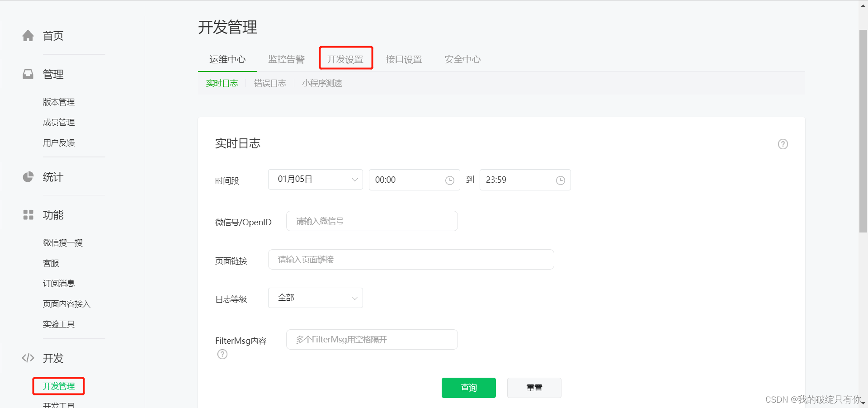The height and width of the screenshot is (408, 868).
Task: Open 统计 section in the sidebar
Action: [x=53, y=177]
